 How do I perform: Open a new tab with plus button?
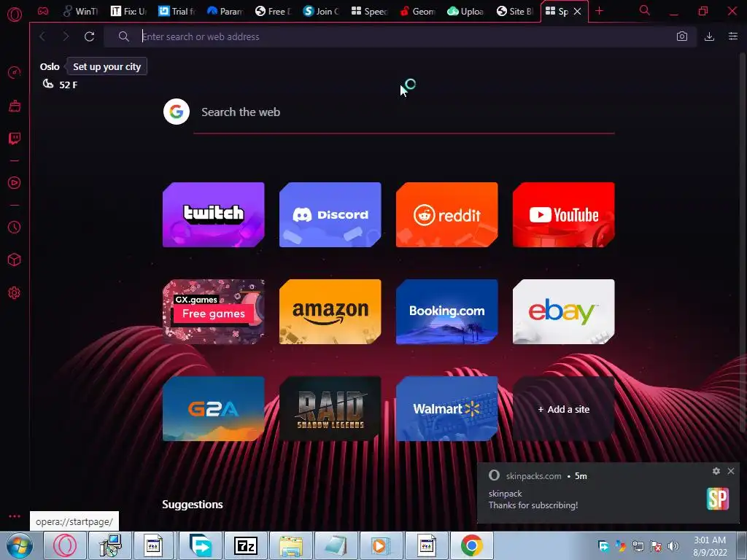pyautogui.click(x=600, y=11)
